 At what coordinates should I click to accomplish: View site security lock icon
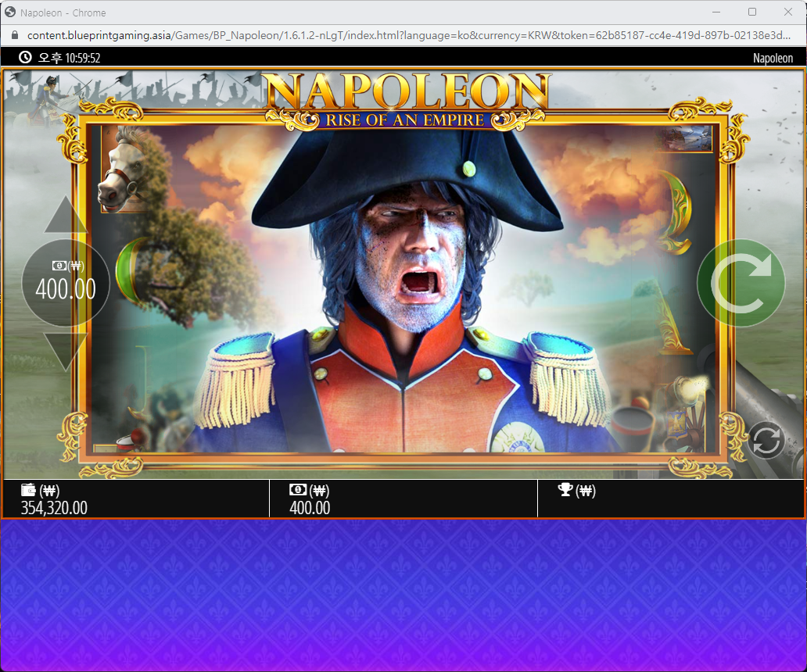[15, 35]
